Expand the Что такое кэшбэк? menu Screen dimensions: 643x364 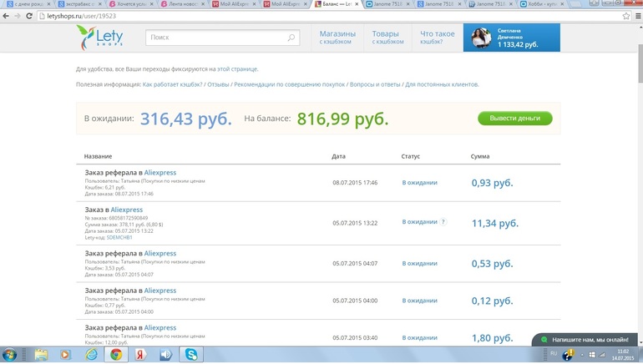click(438, 38)
